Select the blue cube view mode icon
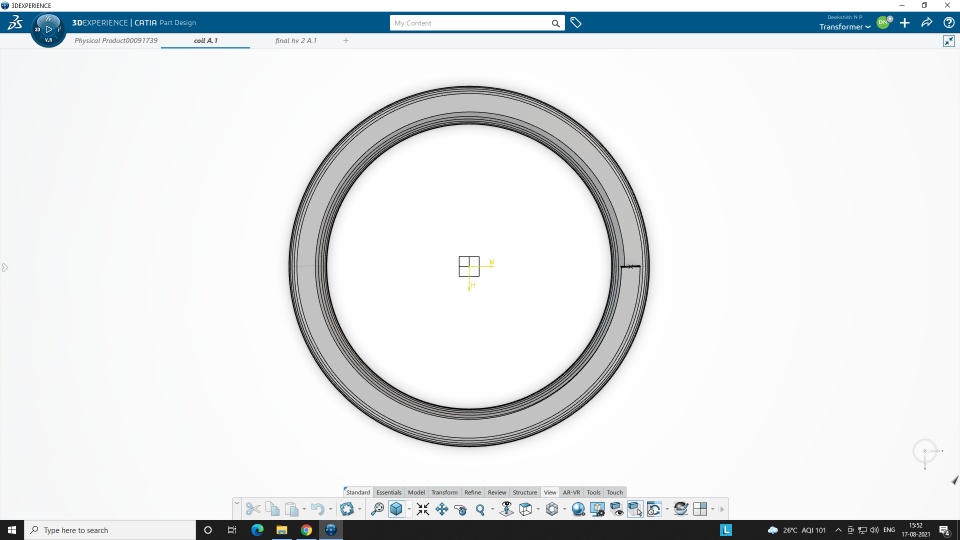The image size is (960, 540). [396, 509]
